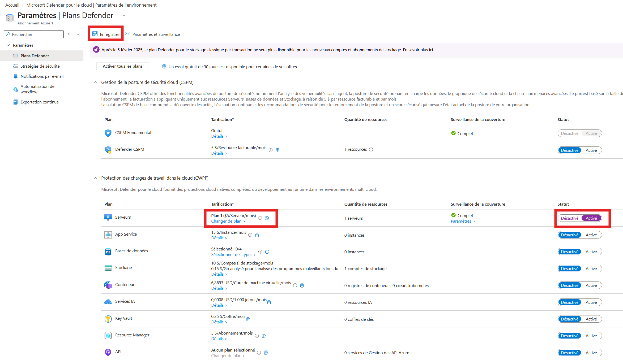This screenshot has height=364, width=623.
Task: Click the gift icon beside Services IA pricing
Action: coord(269,302)
